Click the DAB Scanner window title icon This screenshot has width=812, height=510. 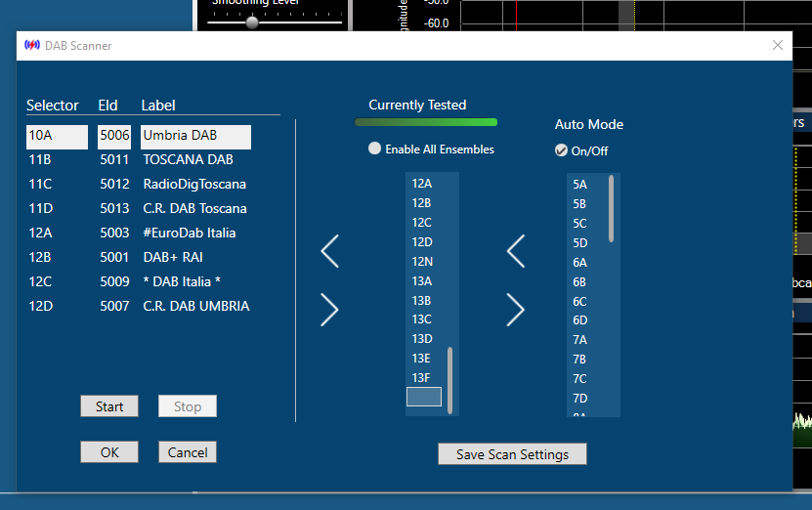tap(32, 45)
